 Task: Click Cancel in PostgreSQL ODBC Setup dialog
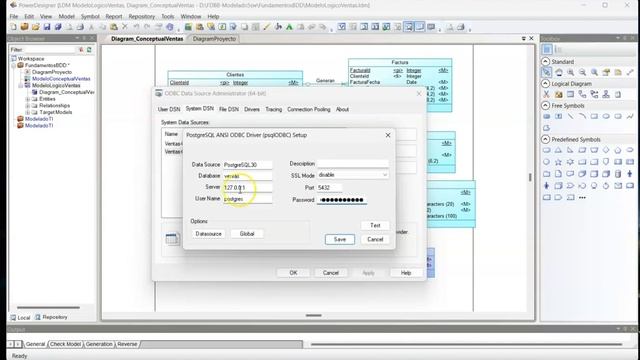click(375, 240)
